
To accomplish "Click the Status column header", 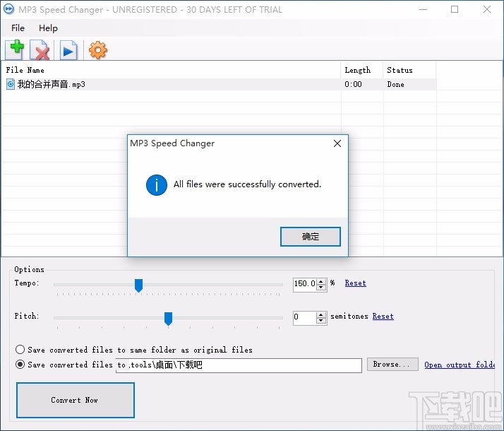I will (409, 70).
